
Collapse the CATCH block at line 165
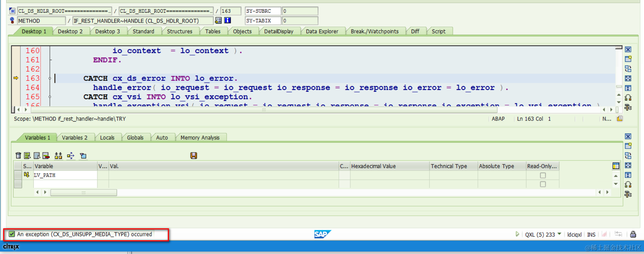(50, 97)
